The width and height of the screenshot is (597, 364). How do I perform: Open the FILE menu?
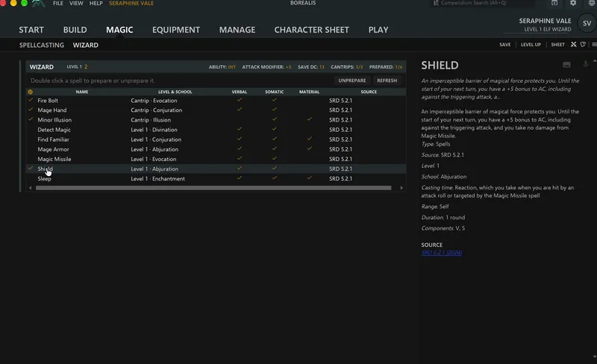click(x=58, y=3)
